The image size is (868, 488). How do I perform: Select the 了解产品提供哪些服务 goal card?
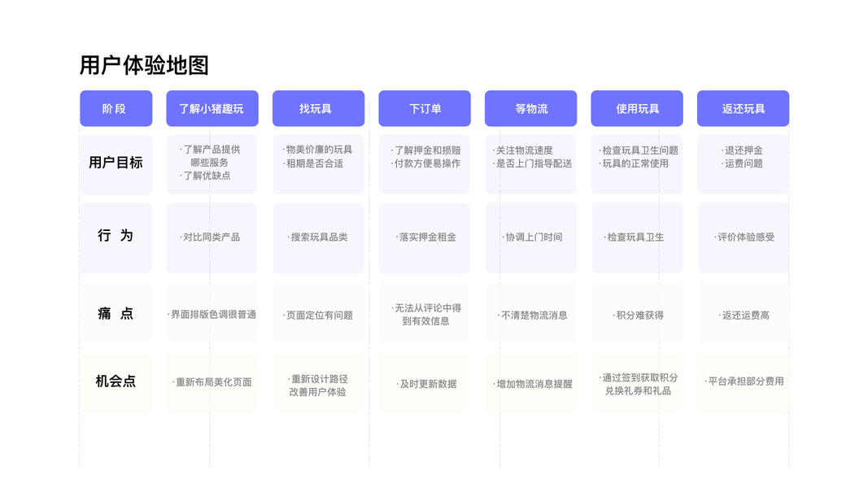coord(212,164)
